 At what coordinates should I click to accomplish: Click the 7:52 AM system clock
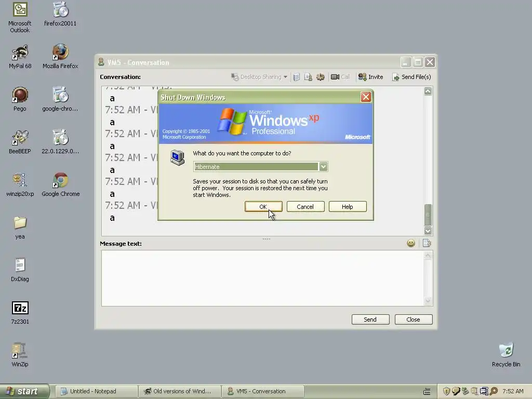tap(513, 391)
